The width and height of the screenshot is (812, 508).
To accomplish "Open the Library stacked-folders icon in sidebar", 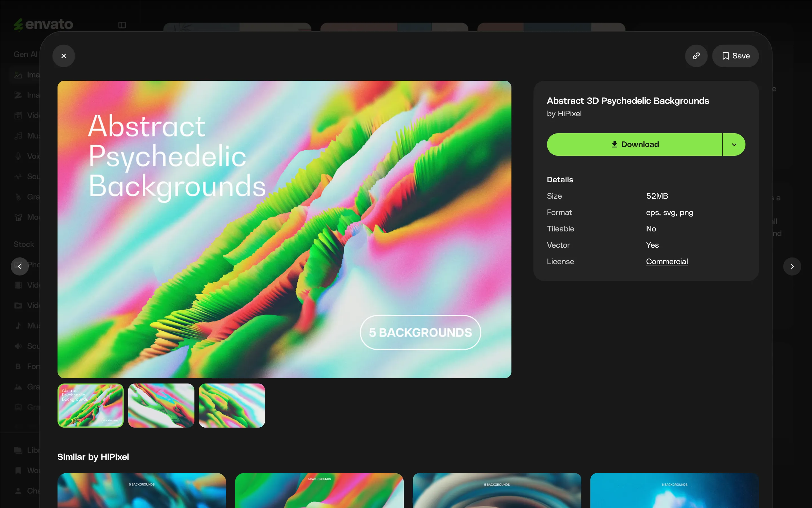I will click(18, 450).
